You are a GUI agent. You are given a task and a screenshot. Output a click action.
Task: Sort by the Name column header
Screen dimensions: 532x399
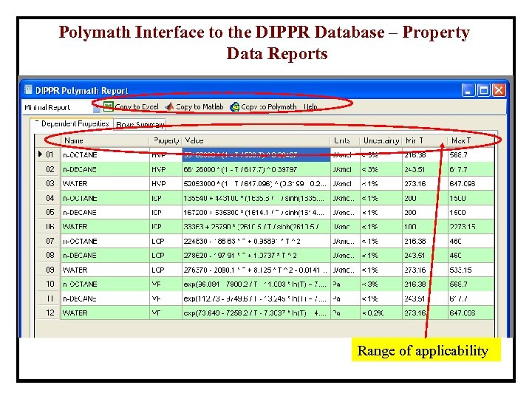click(x=105, y=140)
